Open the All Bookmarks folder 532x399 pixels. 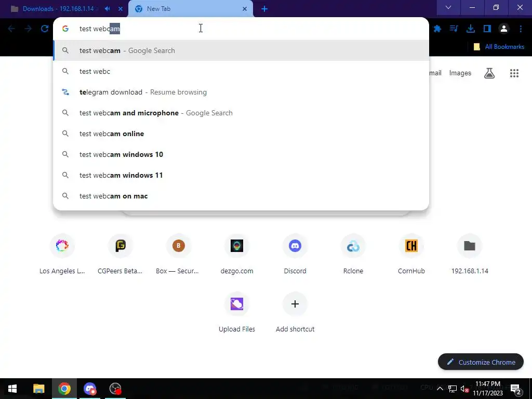tap(499, 47)
